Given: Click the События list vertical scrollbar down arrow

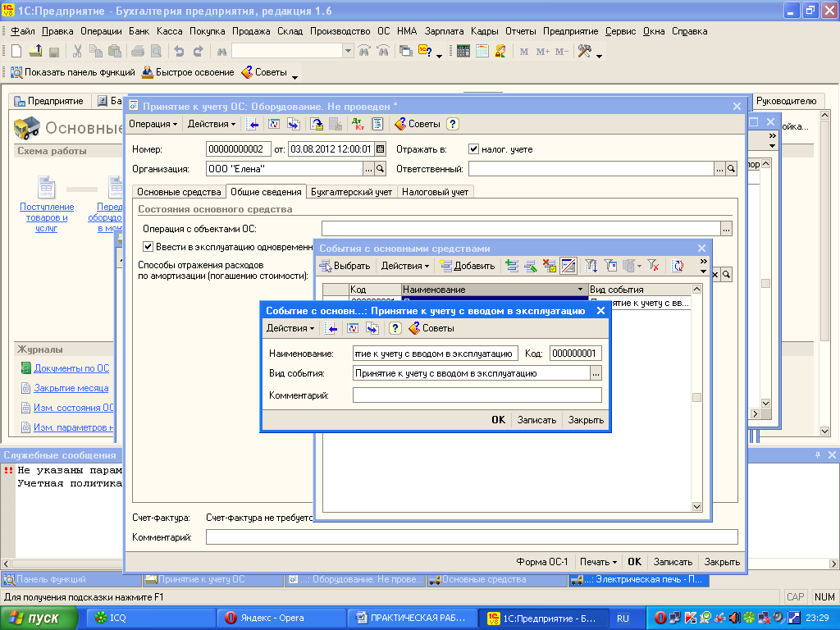Looking at the screenshot, I should (696, 506).
